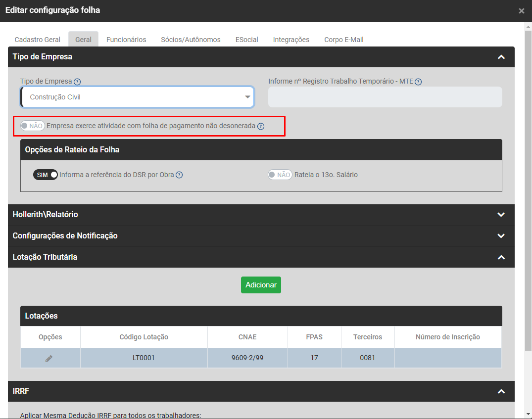
Task: Close the Editar configuração folha dialog
Action: click(521, 11)
